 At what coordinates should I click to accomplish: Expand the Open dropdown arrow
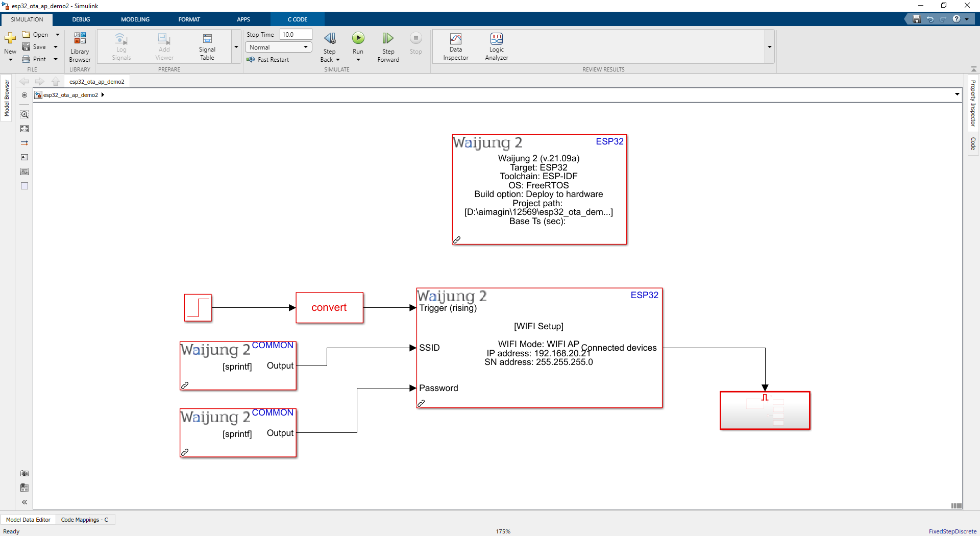pos(57,35)
